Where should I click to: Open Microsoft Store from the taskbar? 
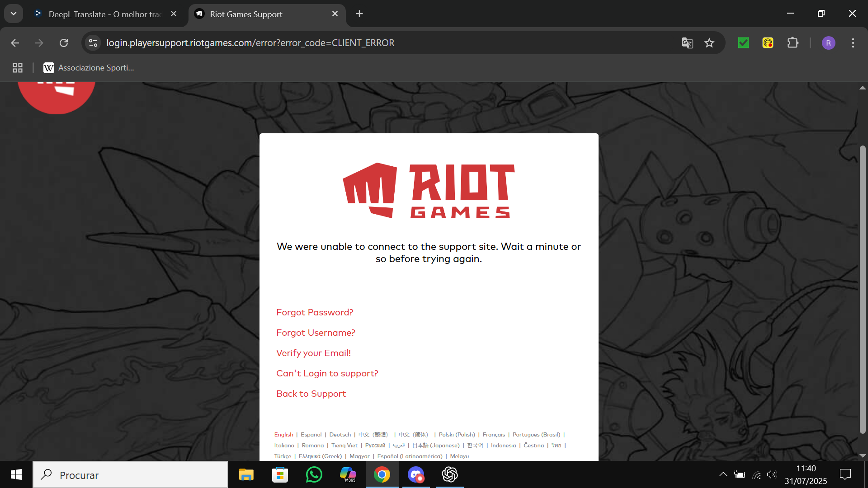tap(280, 474)
